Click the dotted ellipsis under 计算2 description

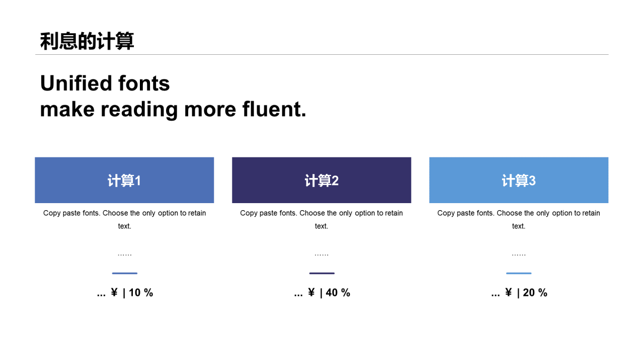321,254
